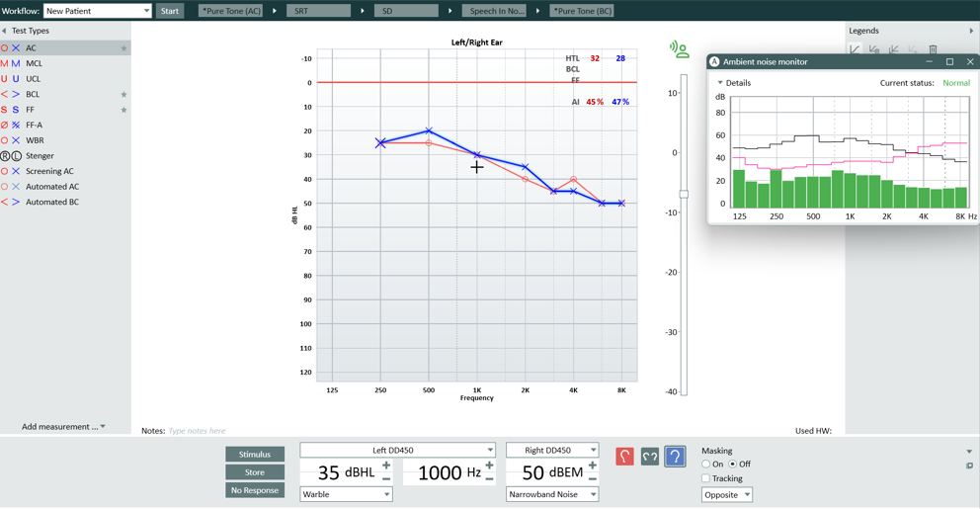The width and height of the screenshot is (980, 509).
Task: Expand the Add measurement menu
Action: [63, 426]
